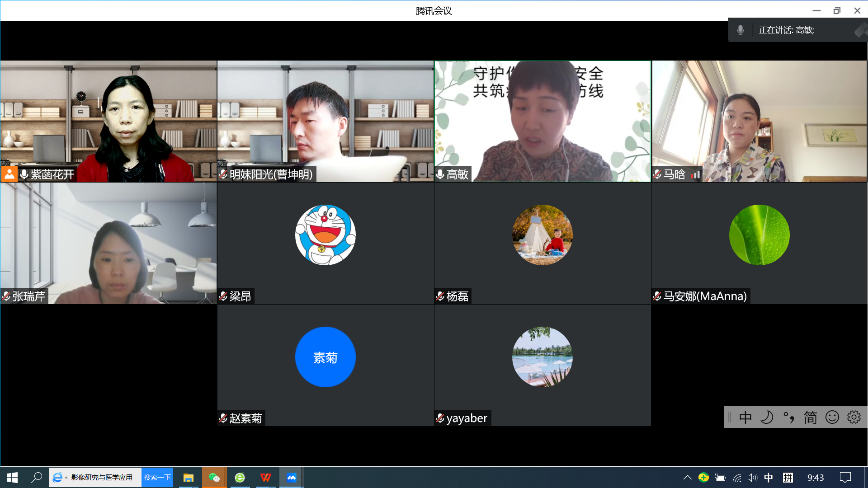Toggle the IME 中 Chinese/English mode

(745, 417)
